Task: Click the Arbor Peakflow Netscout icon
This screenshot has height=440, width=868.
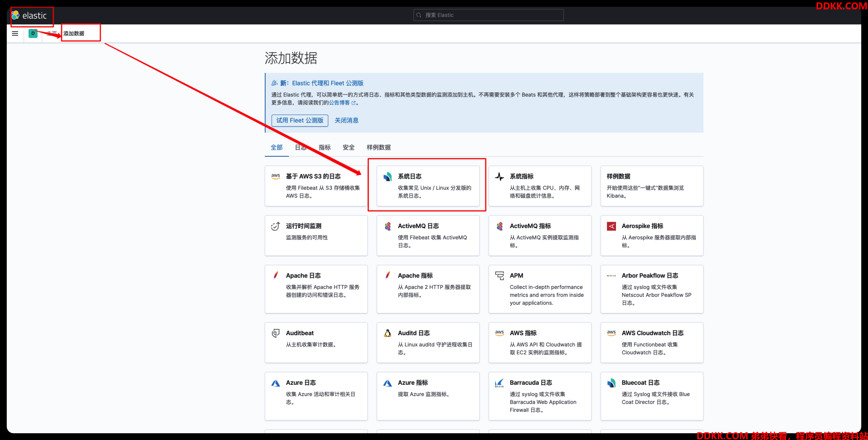Action: [x=611, y=275]
